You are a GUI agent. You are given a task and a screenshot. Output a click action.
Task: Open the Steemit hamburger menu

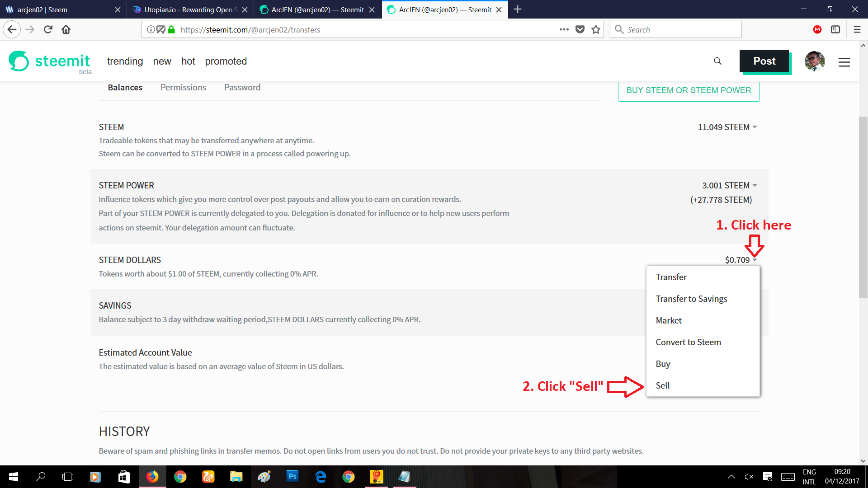(844, 62)
